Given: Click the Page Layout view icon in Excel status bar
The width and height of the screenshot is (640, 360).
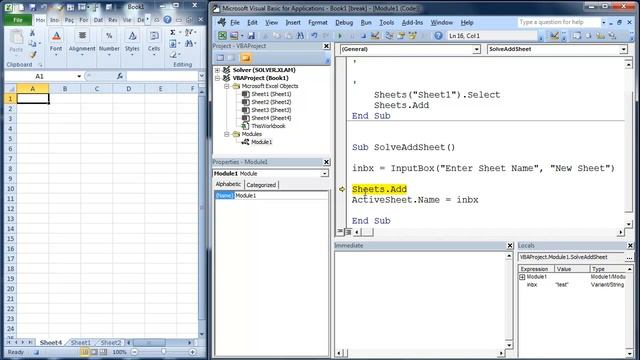Looking at the screenshot, I should [x=94, y=352].
